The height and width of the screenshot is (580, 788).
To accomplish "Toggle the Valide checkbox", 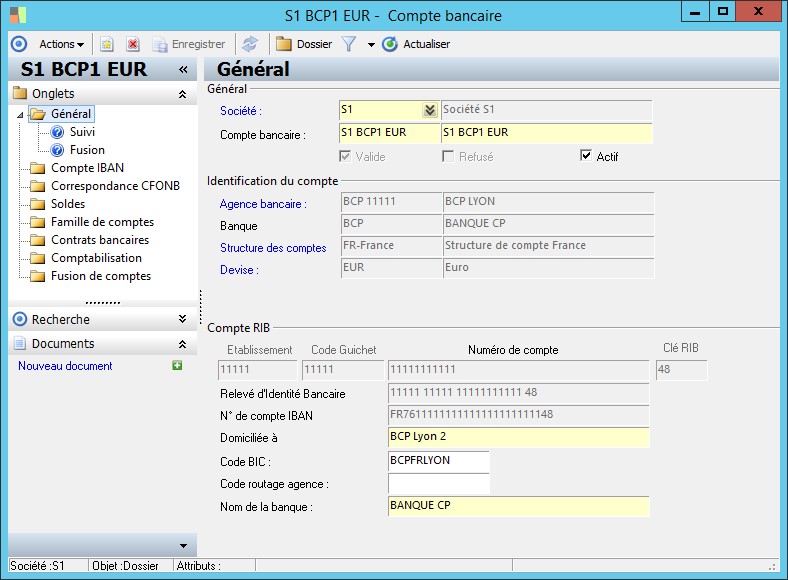I will pos(346,156).
